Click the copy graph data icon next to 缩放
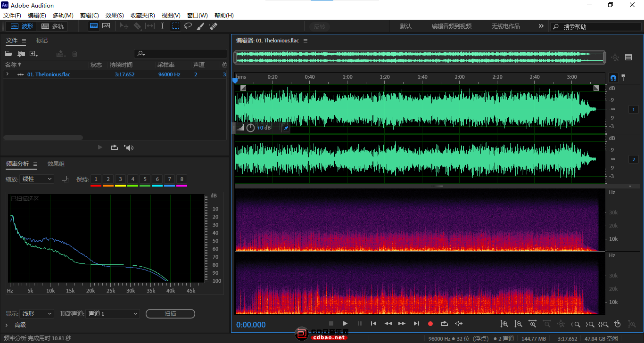This screenshot has width=644, height=343. (65, 179)
